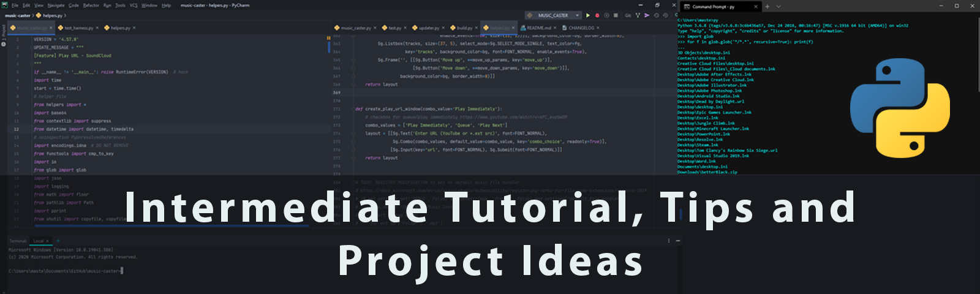Screen dimensions: 980x294
Task: Close the build.py tab
Action: tap(477, 28)
